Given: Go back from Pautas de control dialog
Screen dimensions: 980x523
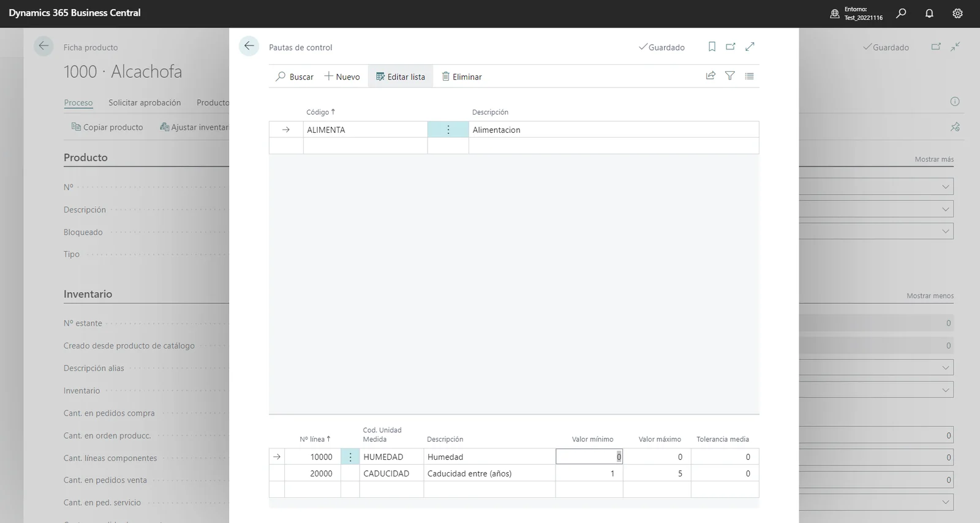Looking at the screenshot, I should click(249, 46).
